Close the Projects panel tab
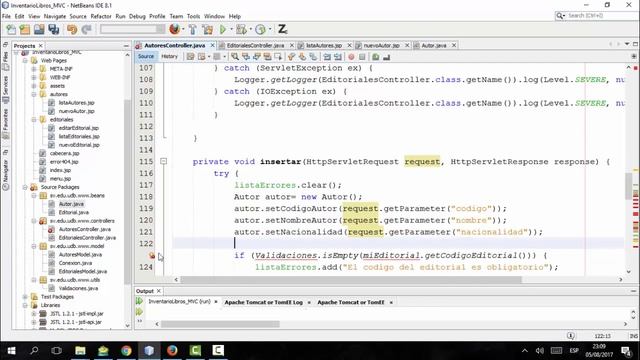 click(x=41, y=46)
